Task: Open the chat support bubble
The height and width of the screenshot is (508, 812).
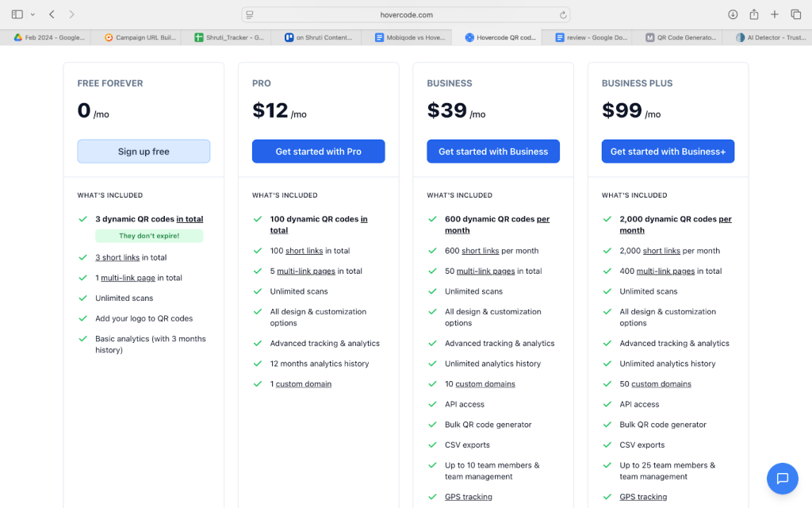Action: tap(782, 478)
